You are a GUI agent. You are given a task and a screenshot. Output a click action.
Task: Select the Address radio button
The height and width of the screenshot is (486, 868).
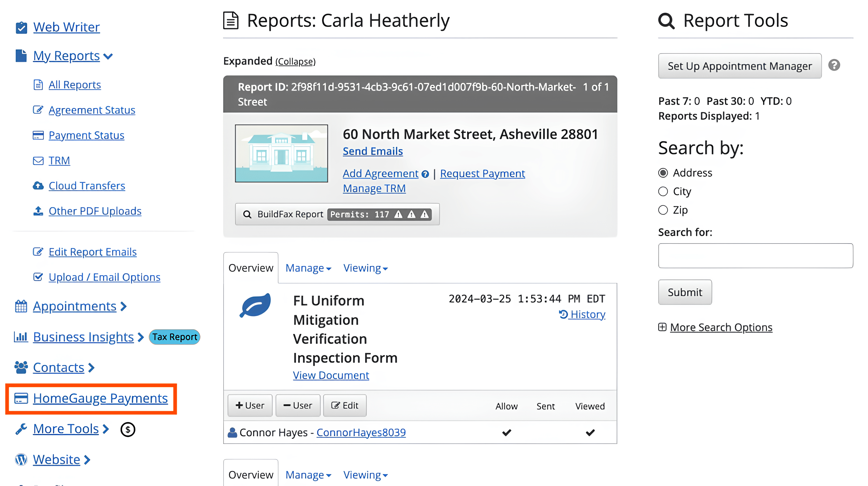(663, 173)
